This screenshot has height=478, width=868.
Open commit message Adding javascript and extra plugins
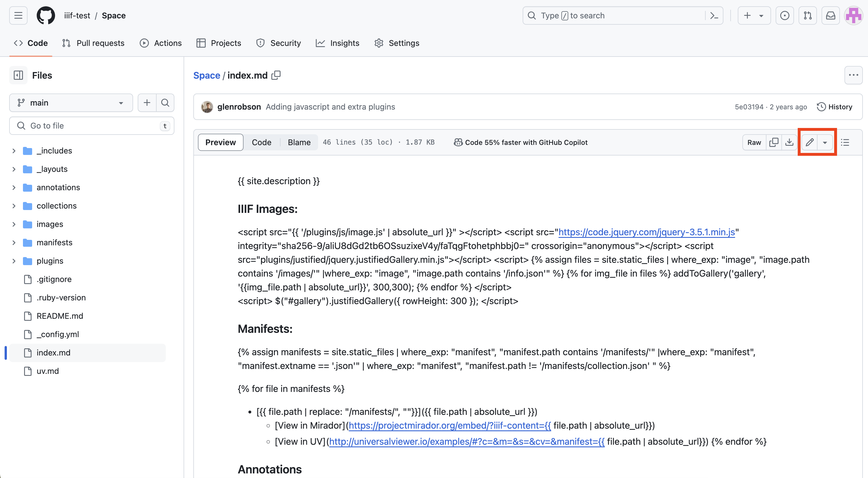tap(330, 106)
